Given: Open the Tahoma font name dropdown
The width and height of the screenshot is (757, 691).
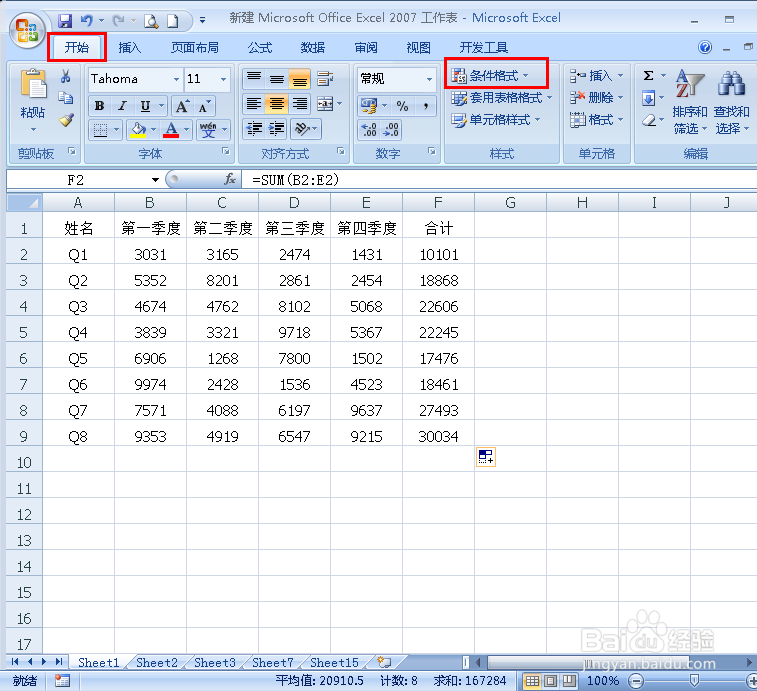Looking at the screenshot, I should click(176, 79).
